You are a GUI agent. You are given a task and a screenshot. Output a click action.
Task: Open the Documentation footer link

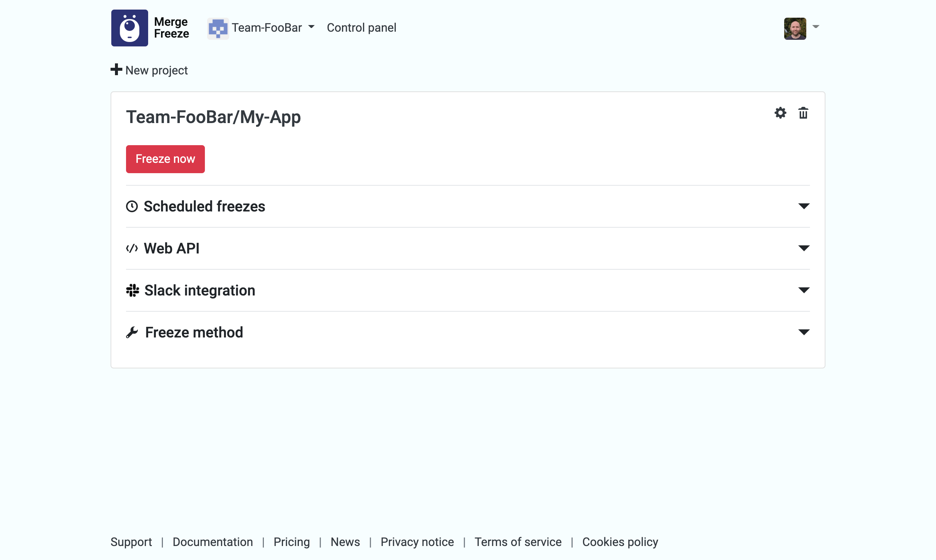tap(213, 542)
